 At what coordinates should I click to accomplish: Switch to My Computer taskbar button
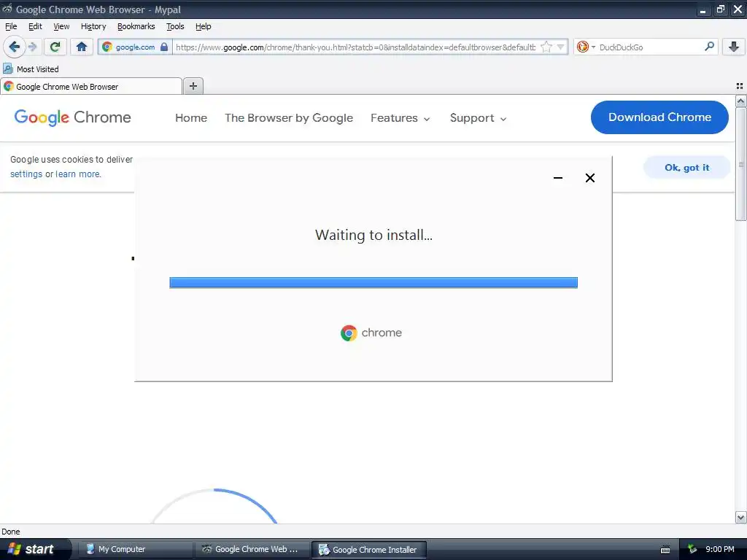click(x=135, y=549)
